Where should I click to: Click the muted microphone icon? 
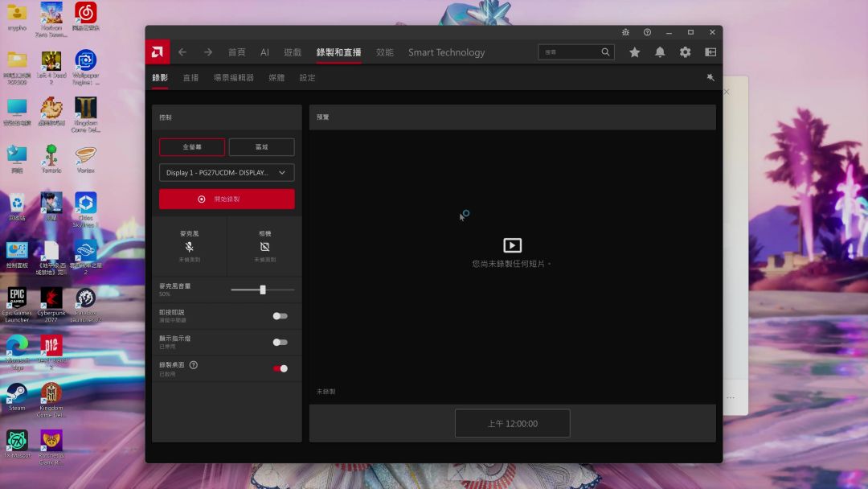tap(189, 247)
